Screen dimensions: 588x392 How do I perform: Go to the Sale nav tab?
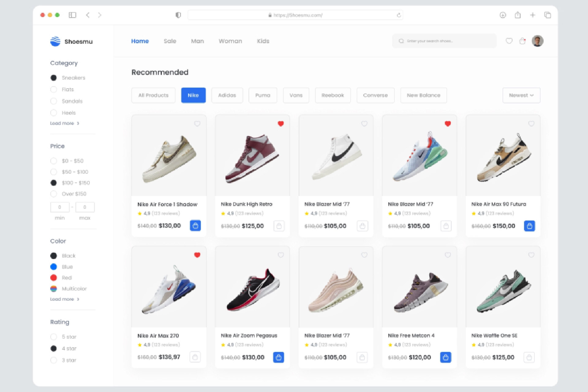point(170,41)
